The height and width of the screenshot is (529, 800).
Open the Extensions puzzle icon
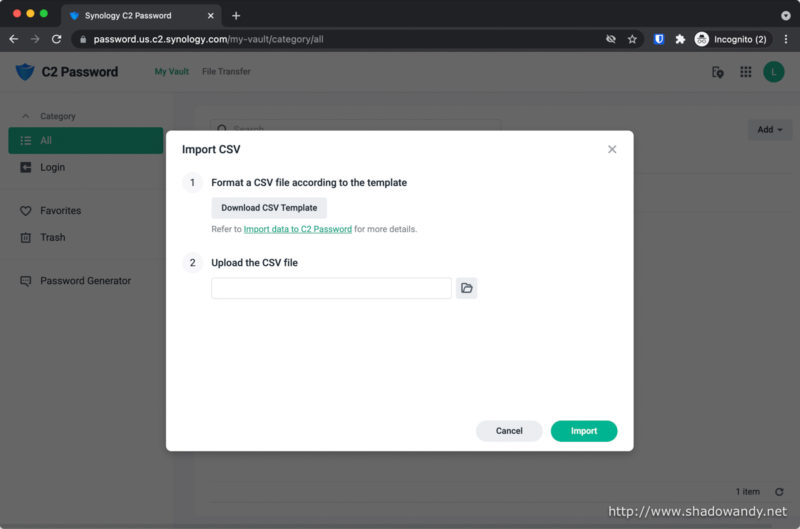680,39
